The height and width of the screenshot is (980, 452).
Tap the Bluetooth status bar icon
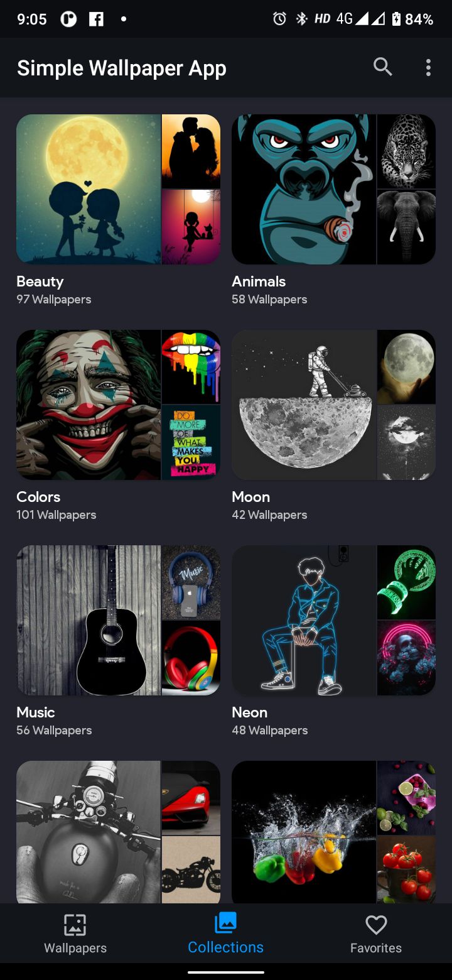tap(301, 19)
